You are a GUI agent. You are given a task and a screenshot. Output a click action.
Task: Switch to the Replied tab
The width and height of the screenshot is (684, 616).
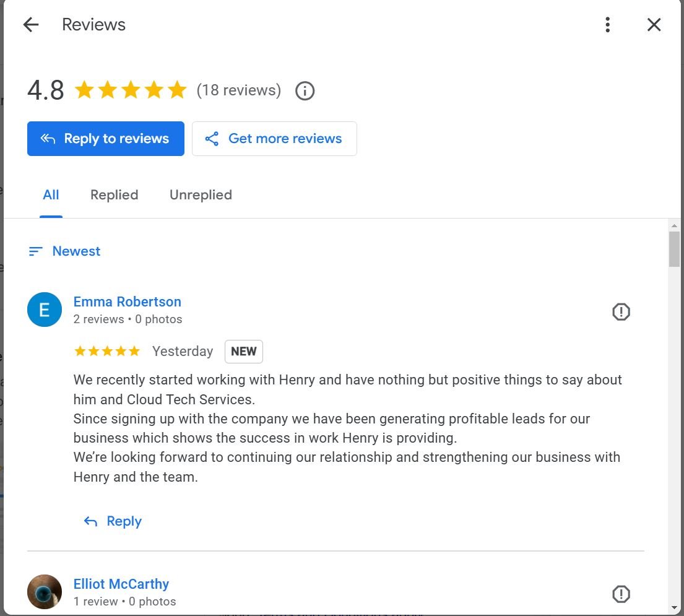click(x=114, y=195)
